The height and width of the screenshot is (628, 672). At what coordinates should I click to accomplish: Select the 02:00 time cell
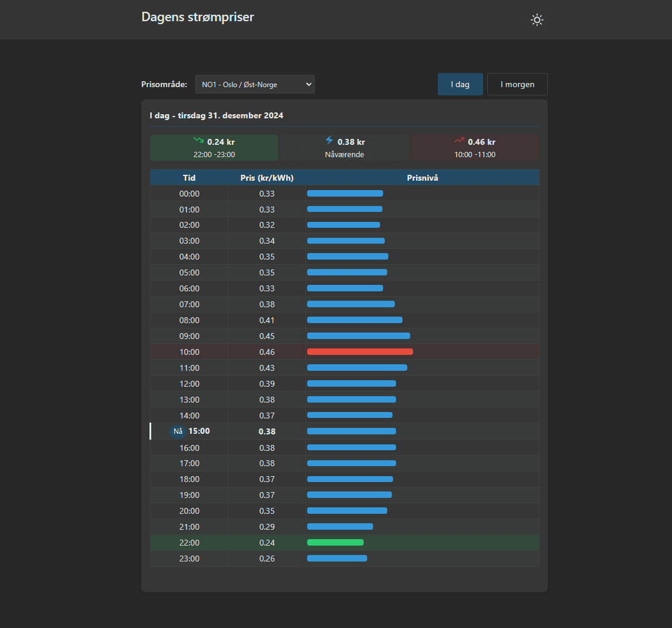click(189, 225)
